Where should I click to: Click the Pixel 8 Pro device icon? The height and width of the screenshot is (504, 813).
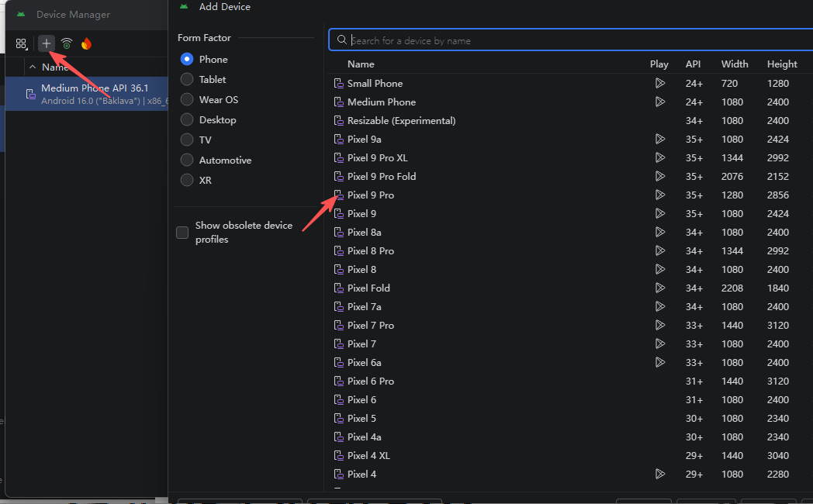click(338, 250)
